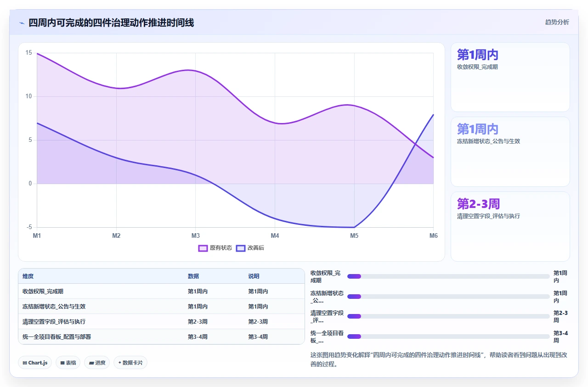Select the 数据 column header

[x=193, y=276]
